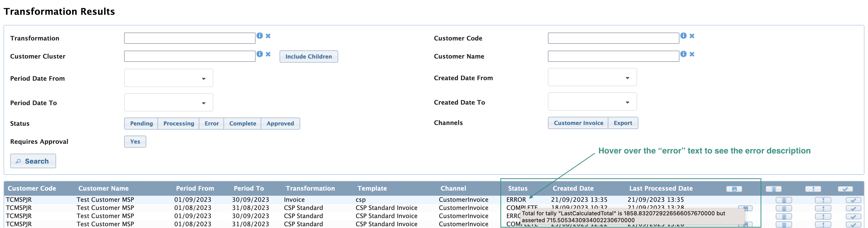The image size is (868, 228).
Task: Clear the Customer Name field with X icon
Action: coord(692,54)
